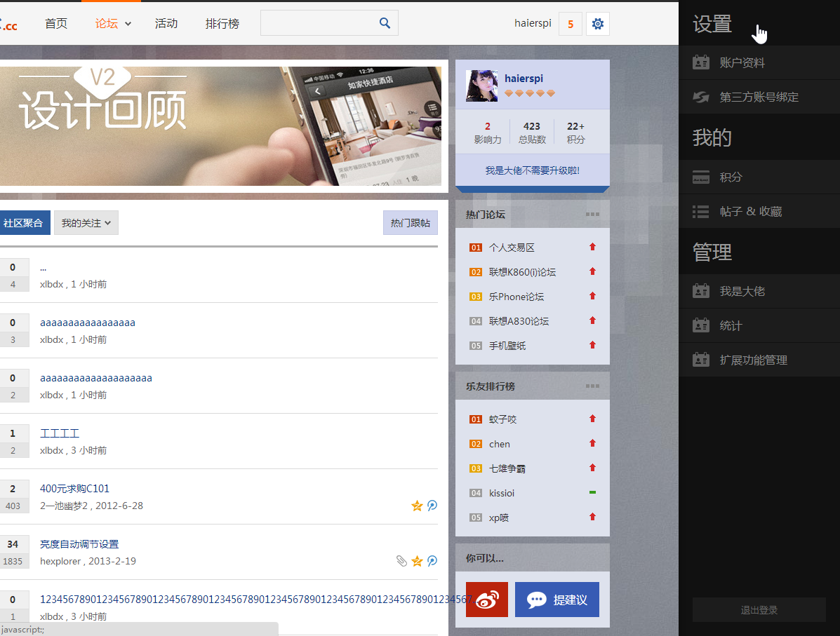The height and width of the screenshot is (636, 840).
Task: Open 账户资料 settings entry
Action: click(x=759, y=62)
